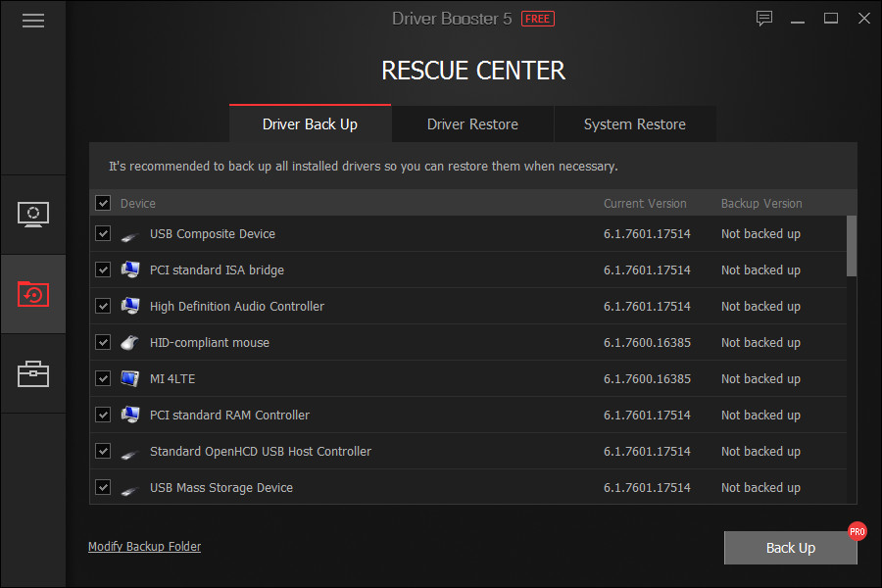Open the hamburger menu in the top-left corner

point(32,20)
